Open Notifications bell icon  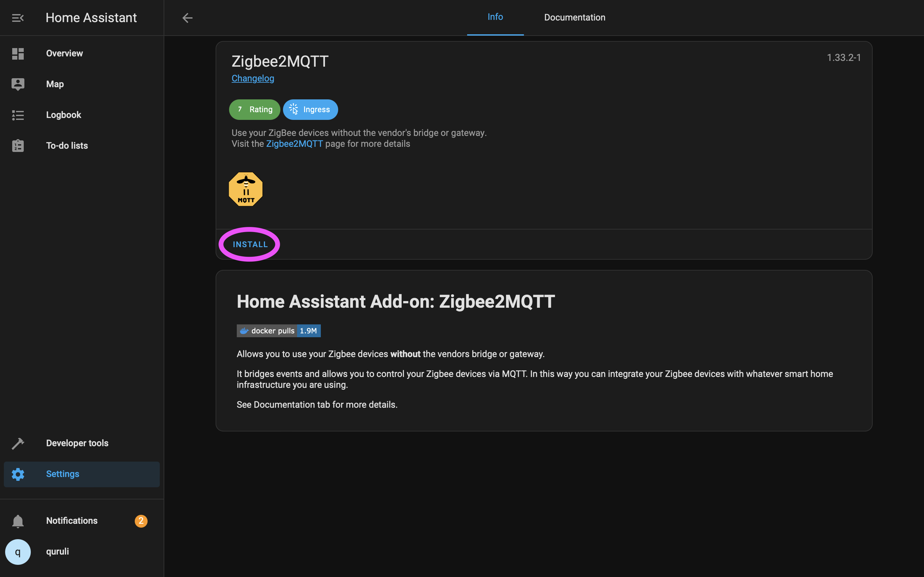tap(18, 521)
